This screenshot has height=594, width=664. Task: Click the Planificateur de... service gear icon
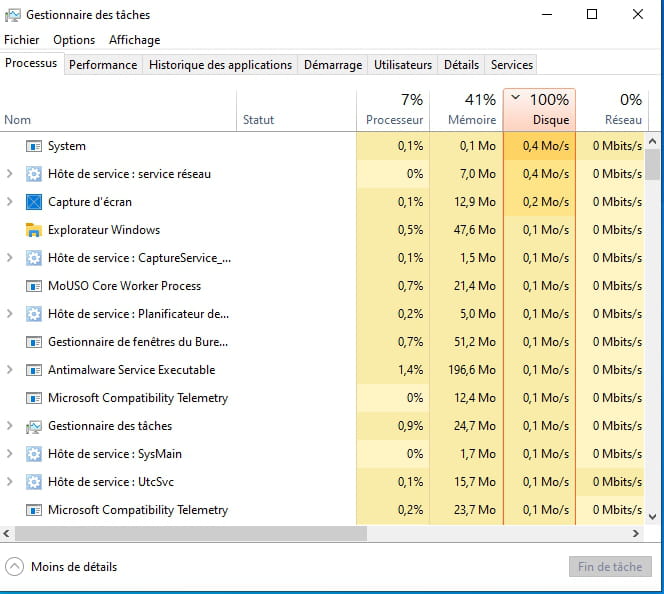(34, 314)
